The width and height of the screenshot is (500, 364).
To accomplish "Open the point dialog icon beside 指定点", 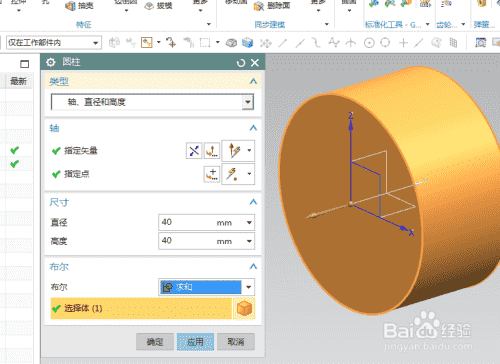I will tap(212, 174).
